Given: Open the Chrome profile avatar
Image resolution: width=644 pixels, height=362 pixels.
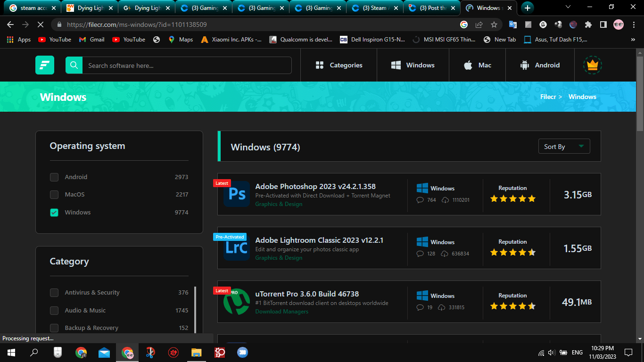Looking at the screenshot, I should tap(619, 25).
